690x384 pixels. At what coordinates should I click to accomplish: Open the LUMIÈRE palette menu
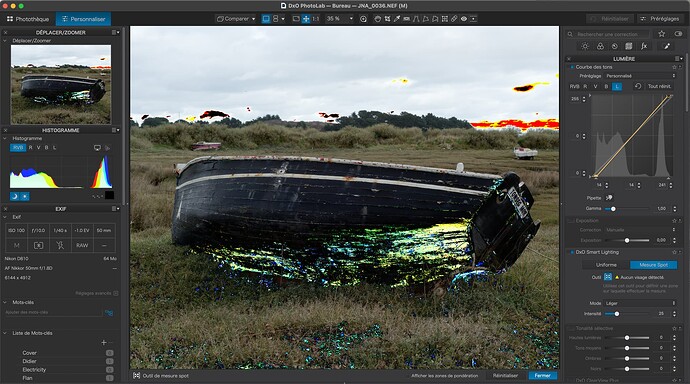678,59
